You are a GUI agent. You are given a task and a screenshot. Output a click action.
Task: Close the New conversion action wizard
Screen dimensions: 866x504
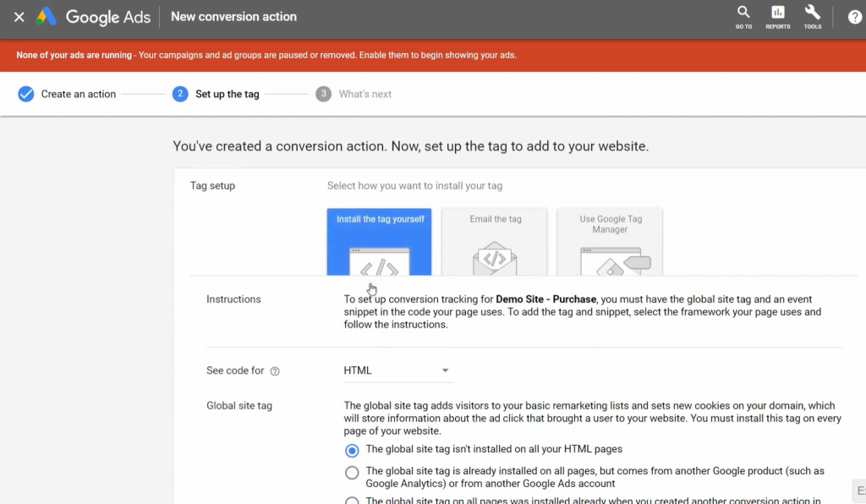pos(19,17)
